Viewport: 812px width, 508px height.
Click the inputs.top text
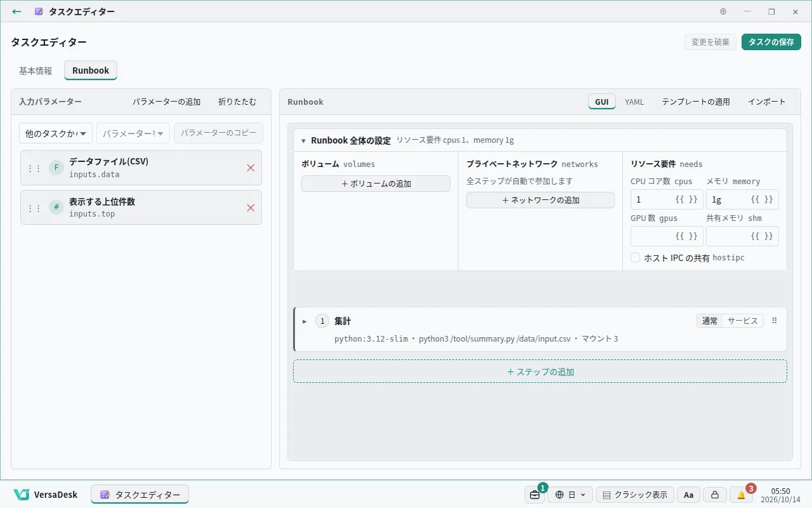(x=92, y=214)
